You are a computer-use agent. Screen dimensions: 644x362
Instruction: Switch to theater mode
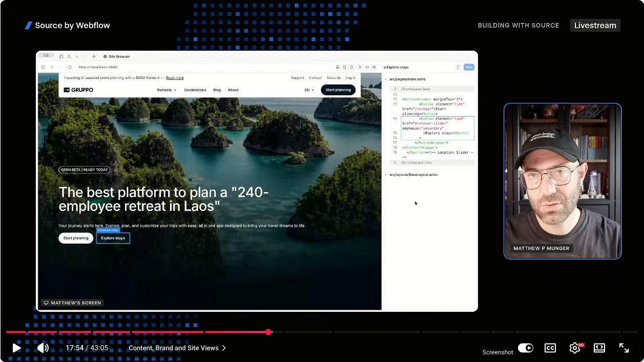pyautogui.click(x=599, y=348)
